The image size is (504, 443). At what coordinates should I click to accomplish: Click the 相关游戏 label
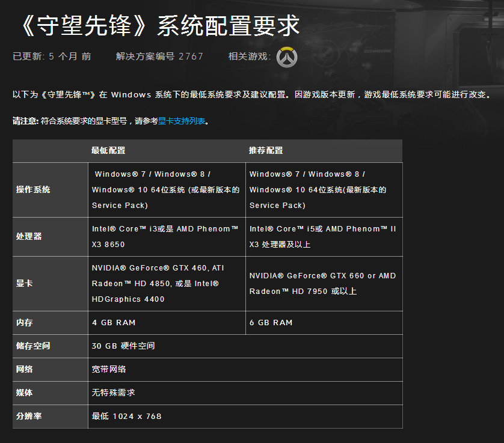click(x=250, y=57)
